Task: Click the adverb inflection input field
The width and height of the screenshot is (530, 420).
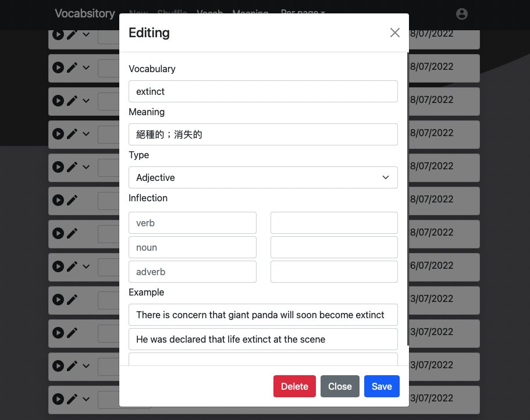Action: click(x=193, y=272)
